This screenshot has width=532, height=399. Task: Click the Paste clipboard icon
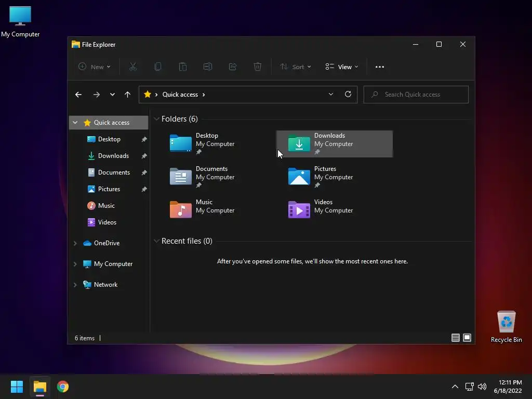tap(183, 67)
